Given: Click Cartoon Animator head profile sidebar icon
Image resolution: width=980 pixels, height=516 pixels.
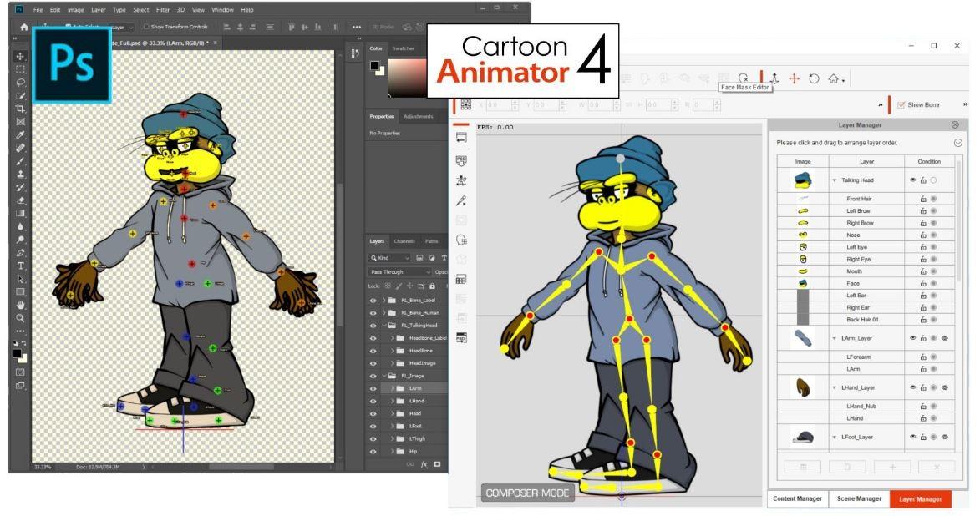Looking at the screenshot, I should pos(461,240).
